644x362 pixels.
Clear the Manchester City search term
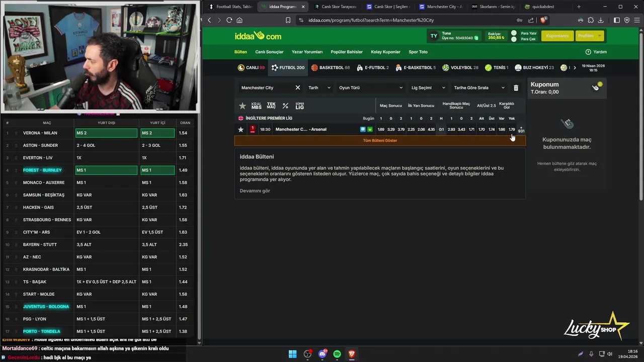298,87
